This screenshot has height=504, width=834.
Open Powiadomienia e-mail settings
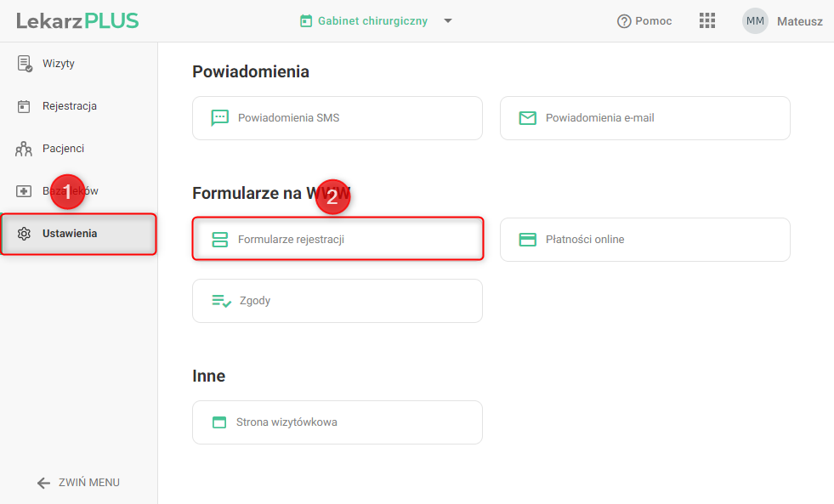tap(644, 118)
